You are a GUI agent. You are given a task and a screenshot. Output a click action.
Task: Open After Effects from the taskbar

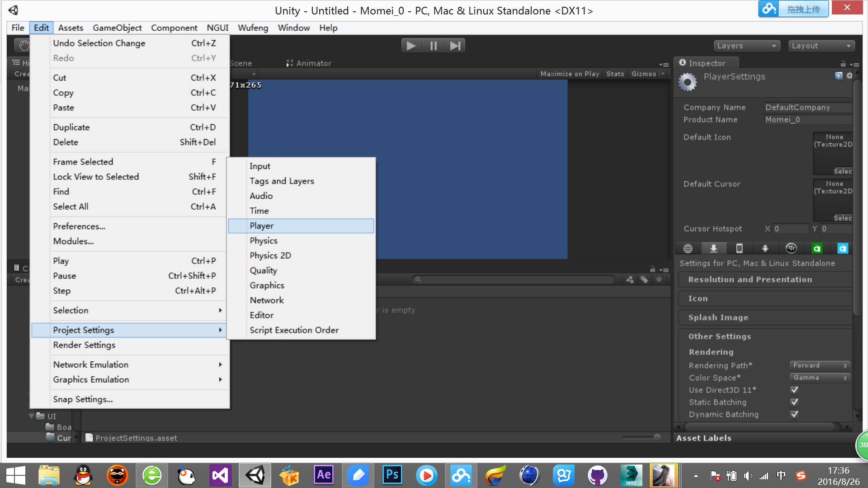[324, 475]
